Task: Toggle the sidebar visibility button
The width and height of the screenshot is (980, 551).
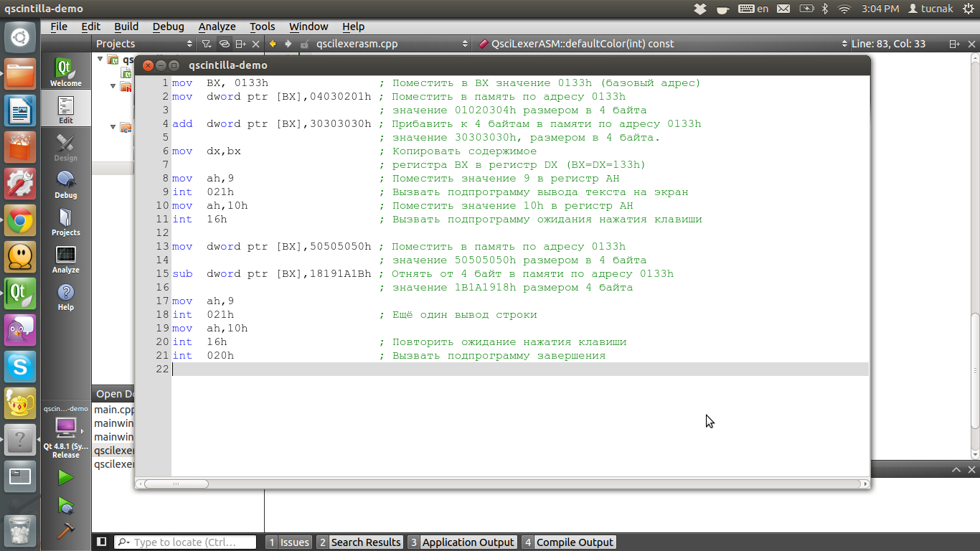Action: point(101,542)
